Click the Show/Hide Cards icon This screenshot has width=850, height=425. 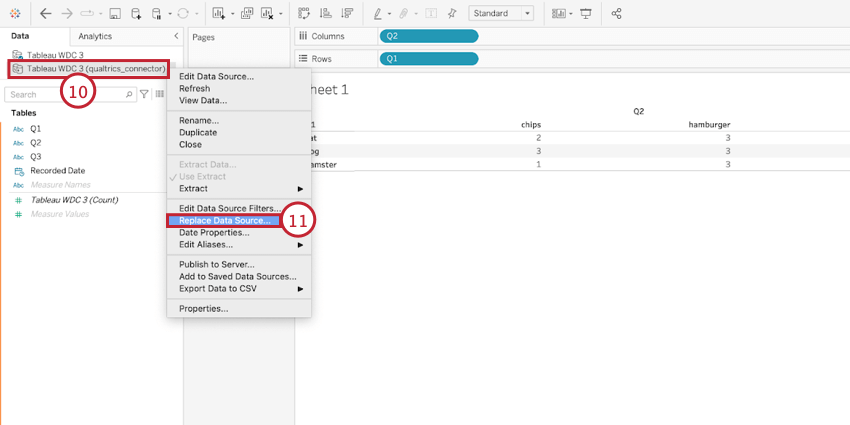coord(558,14)
